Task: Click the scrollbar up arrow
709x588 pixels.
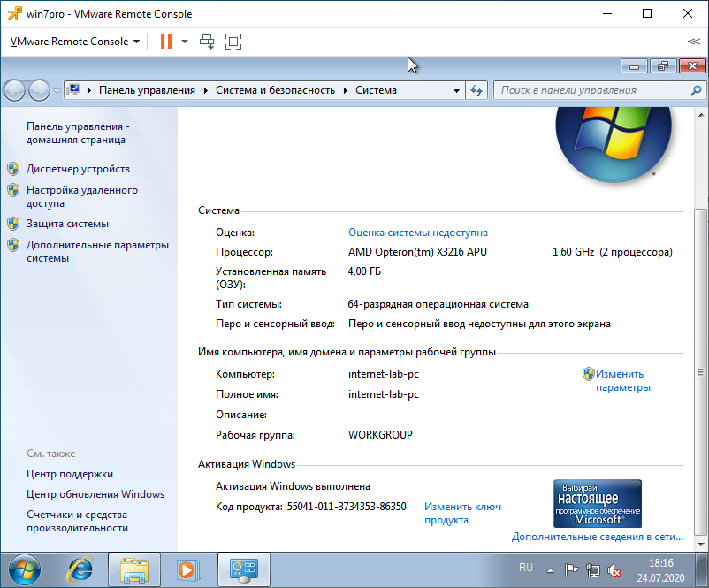Action: point(701,115)
